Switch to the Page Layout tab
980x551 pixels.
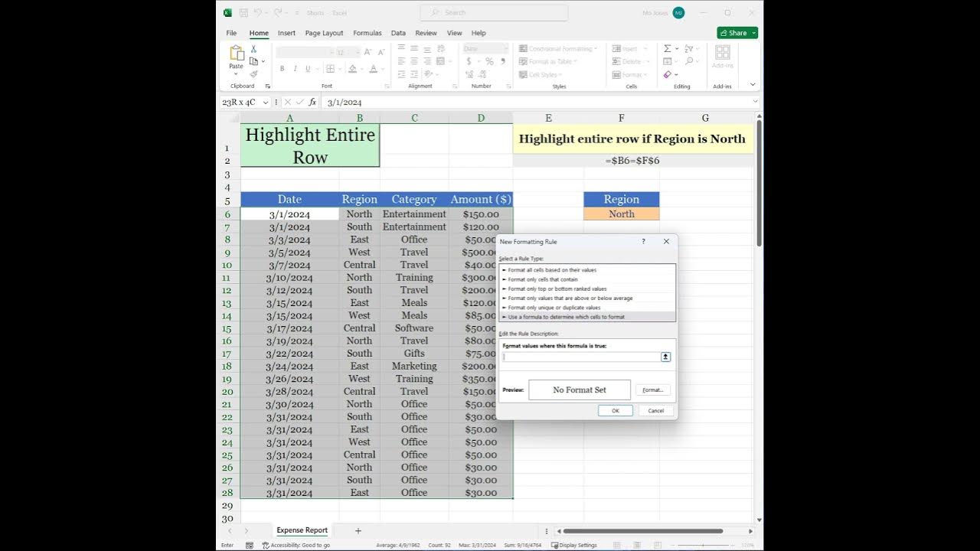pyautogui.click(x=324, y=33)
